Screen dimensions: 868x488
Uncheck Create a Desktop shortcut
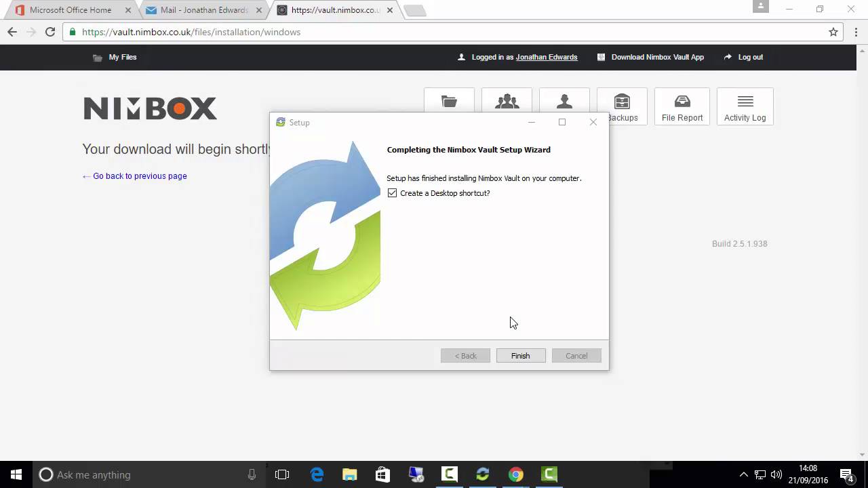392,193
